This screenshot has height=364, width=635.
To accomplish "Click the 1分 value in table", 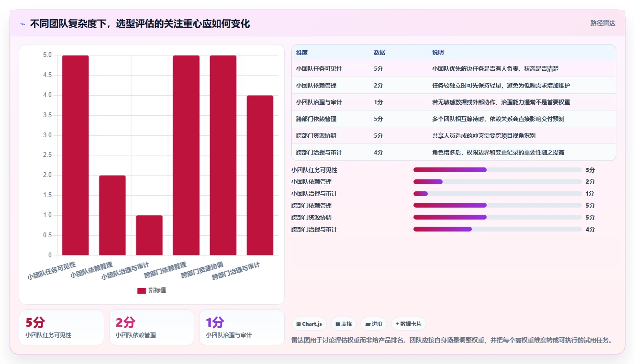I will (378, 102).
